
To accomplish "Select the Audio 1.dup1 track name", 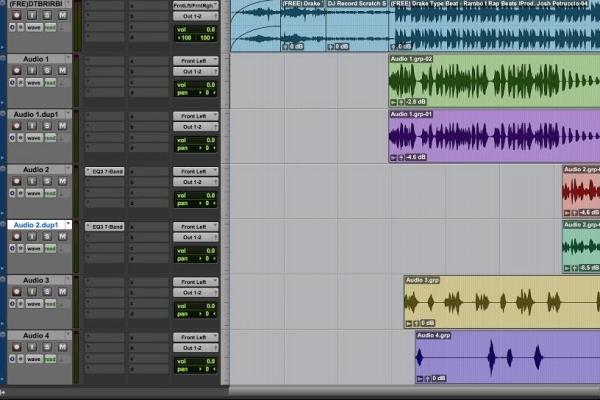I will [x=36, y=116].
